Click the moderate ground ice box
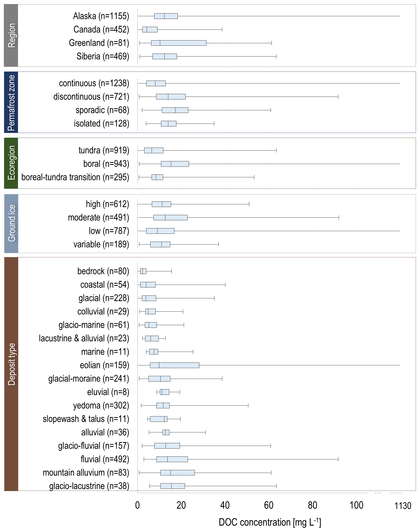The height and width of the screenshot is (532, 420). (170, 218)
